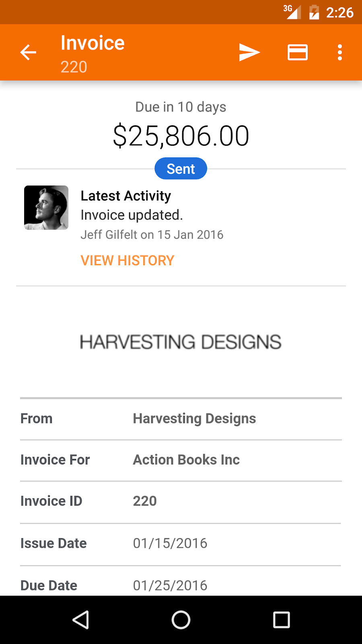Tap the Due Date 01/25/2016 row
This screenshot has height=644, width=362.
point(181,581)
